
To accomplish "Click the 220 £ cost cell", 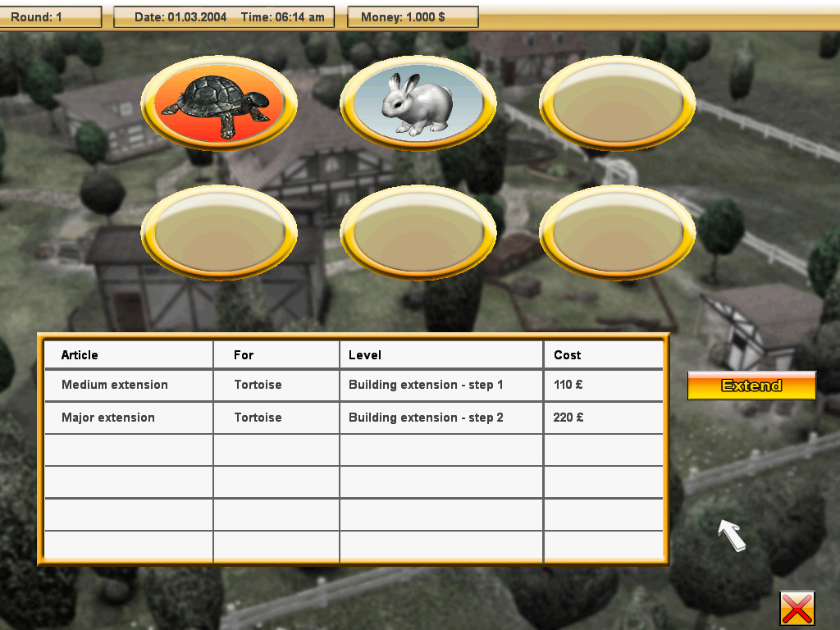I will 568,418.
